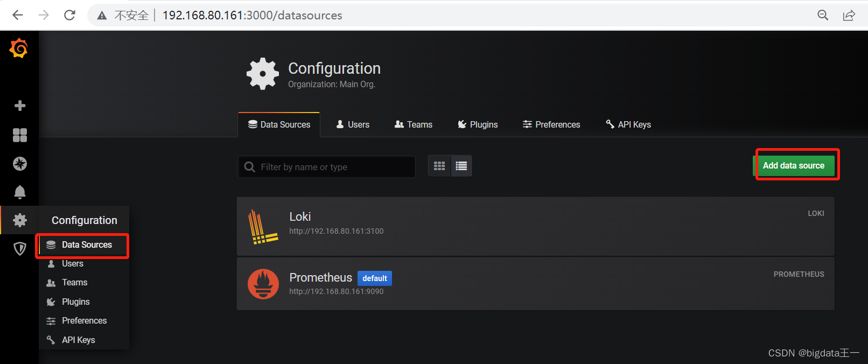Click the large Configuration gear header icon
This screenshot has width=868, height=364.
pyautogui.click(x=263, y=74)
